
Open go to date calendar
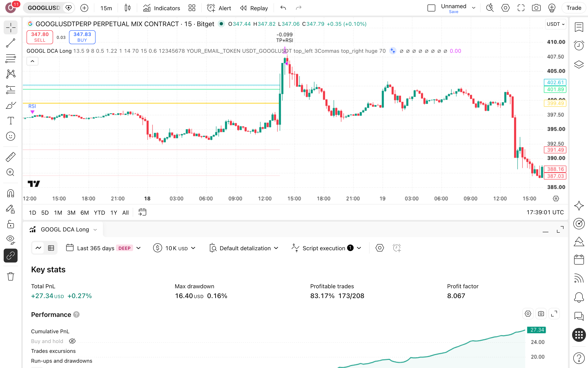pos(142,212)
